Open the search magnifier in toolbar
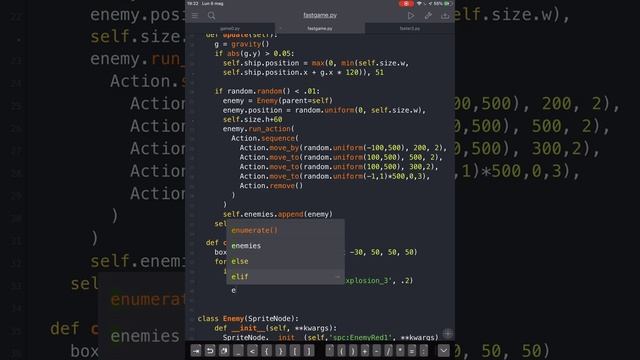The width and height of the screenshot is (640, 360). tap(211, 16)
